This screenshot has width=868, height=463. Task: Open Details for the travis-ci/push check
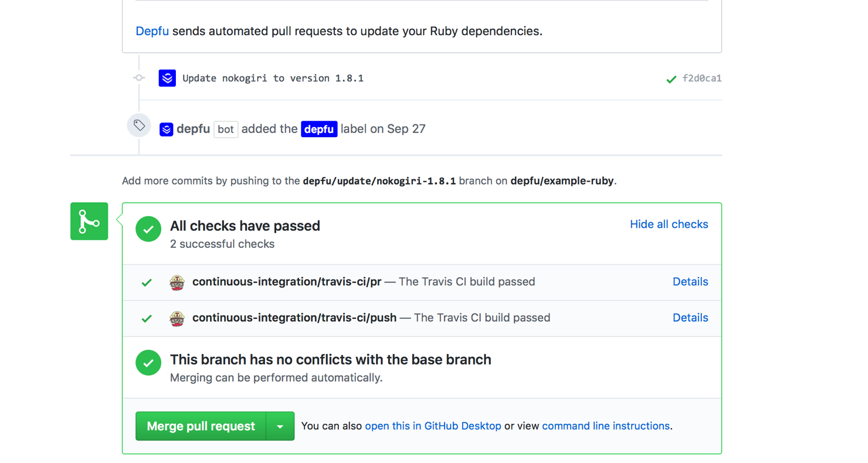coord(690,318)
